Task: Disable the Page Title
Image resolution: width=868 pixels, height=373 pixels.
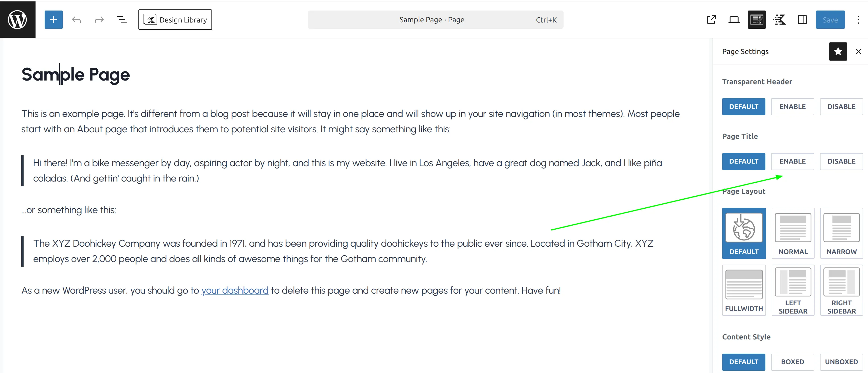Action: (x=841, y=161)
